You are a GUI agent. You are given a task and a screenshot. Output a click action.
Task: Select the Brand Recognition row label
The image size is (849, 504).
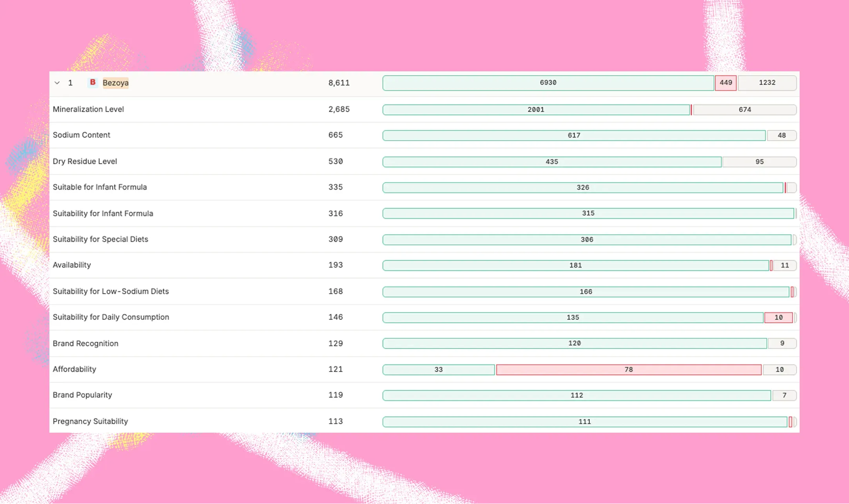[x=85, y=344]
